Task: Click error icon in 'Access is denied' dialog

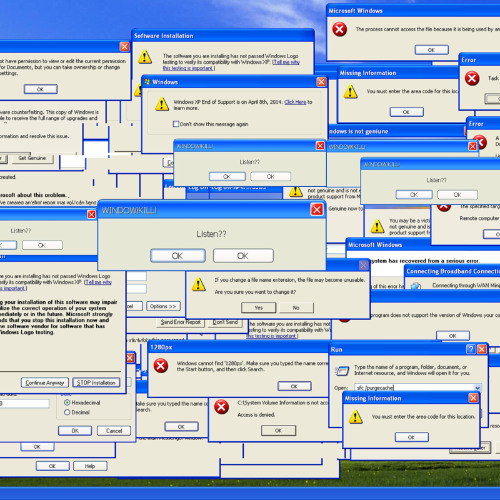Action: coord(221,407)
